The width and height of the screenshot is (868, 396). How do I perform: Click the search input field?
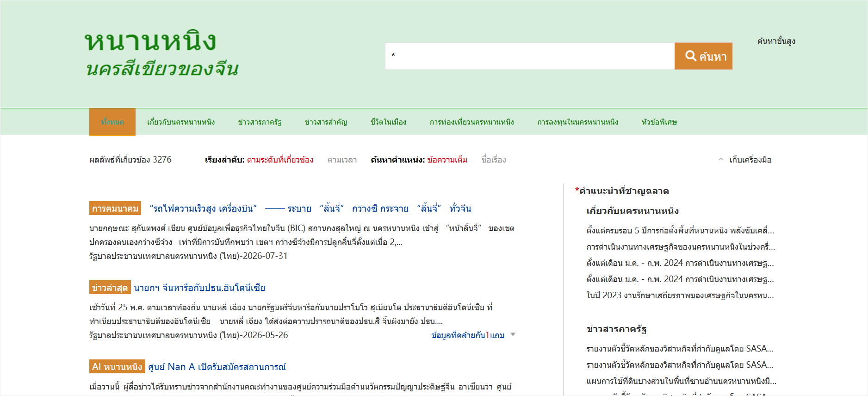point(529,56)
